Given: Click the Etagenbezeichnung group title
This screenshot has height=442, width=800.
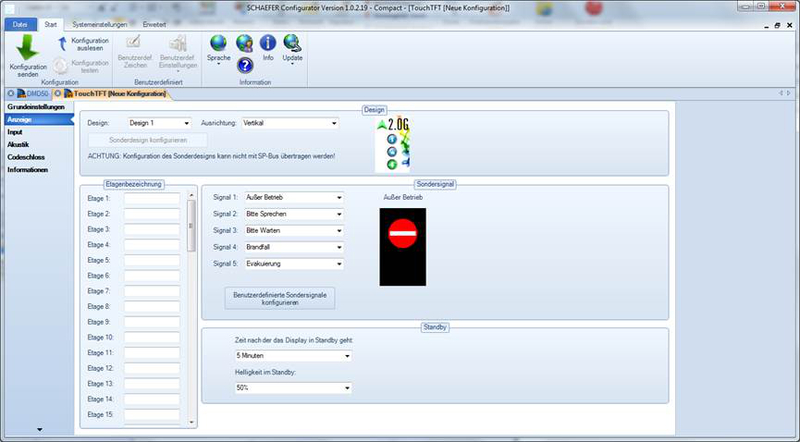Looking at the screenshot, I should tap(134, 184).
